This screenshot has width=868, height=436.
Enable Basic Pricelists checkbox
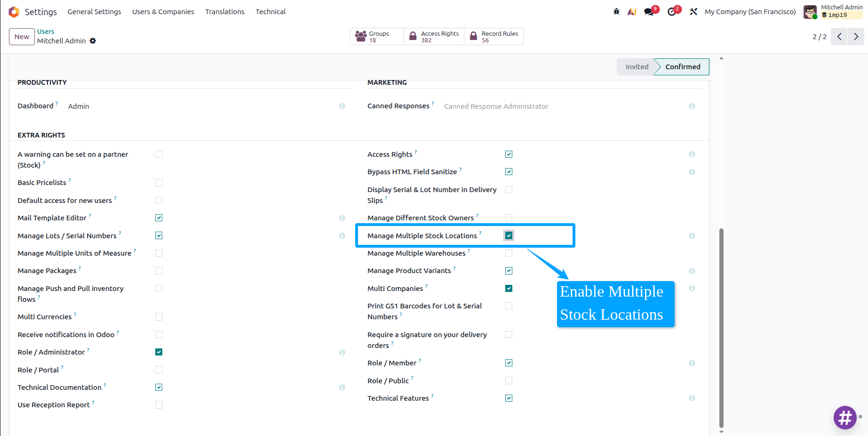click(x=159, y=183)
